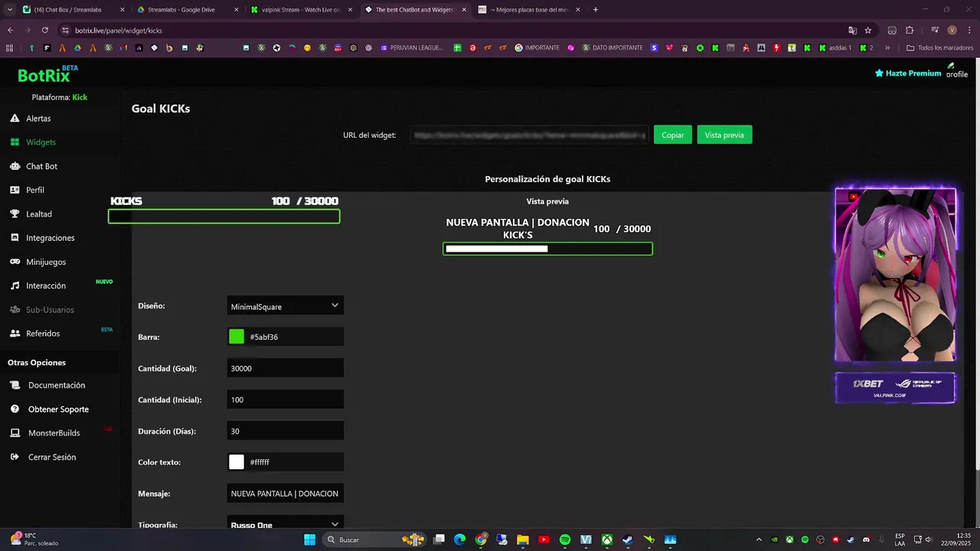Open the Chat Bot robot icon

[15, 166]
